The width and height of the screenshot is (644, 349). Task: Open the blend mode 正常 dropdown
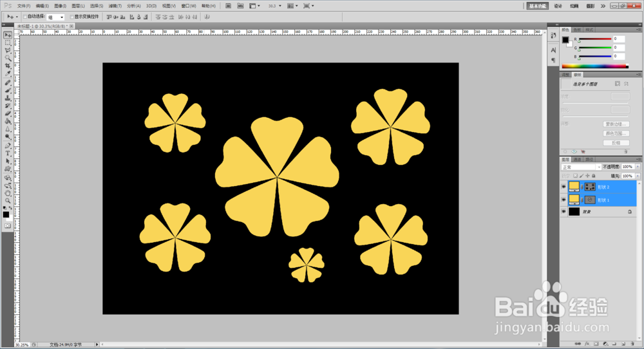[581, 167]
